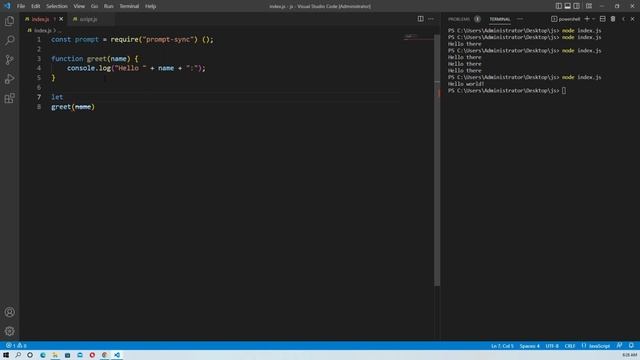Click the VS Code taskbar icon

point(117,355)
